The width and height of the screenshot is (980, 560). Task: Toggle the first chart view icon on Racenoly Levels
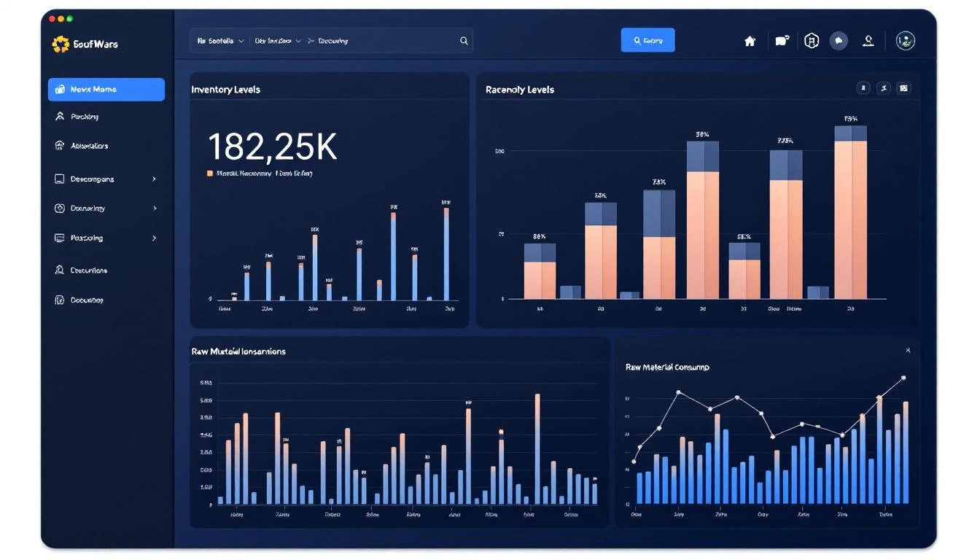(x=863, y=87)
